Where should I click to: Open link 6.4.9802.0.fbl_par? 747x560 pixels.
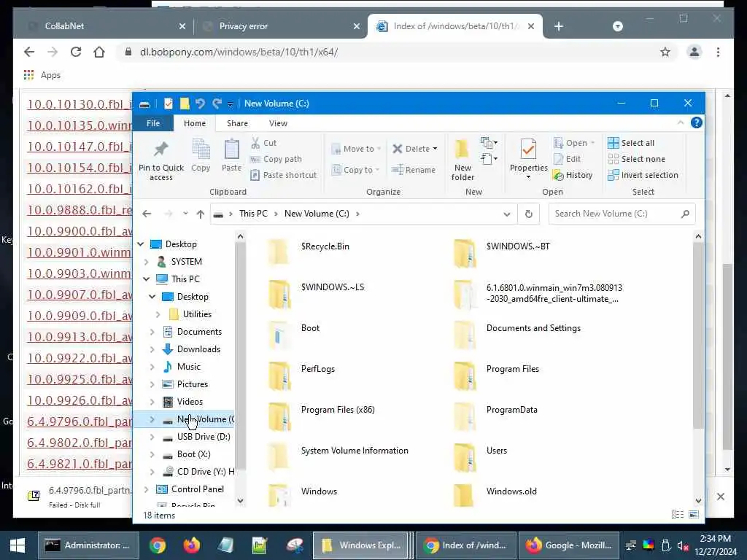tap(79, 443)
